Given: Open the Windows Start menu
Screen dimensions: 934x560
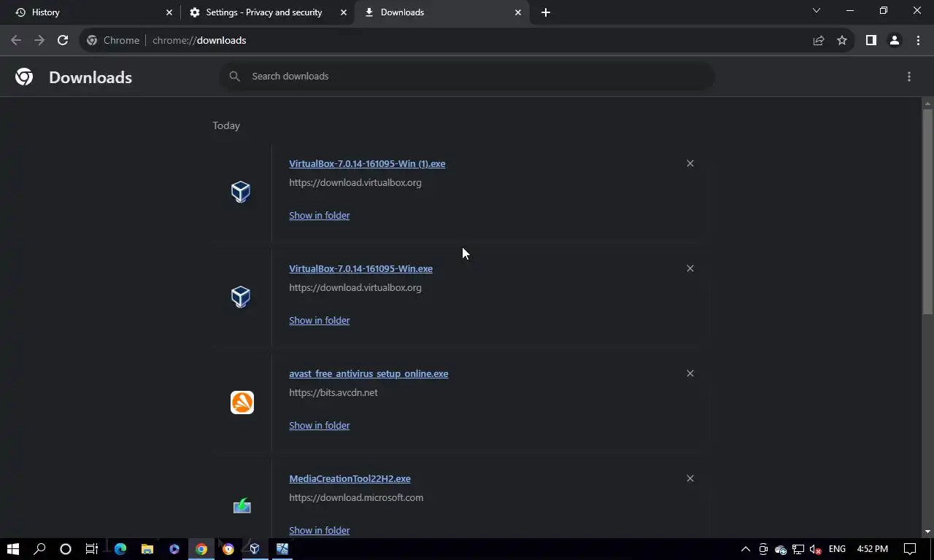Looking at the screenshot, I should tap(12, 549).
